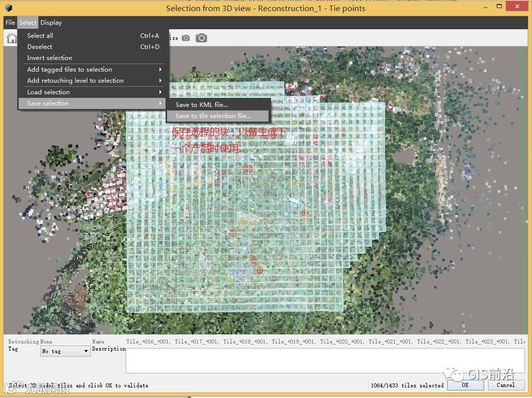The height and width of the screenshot is (398, 532).
Task: Click the home view icon in toolbar
Action: 11,38
